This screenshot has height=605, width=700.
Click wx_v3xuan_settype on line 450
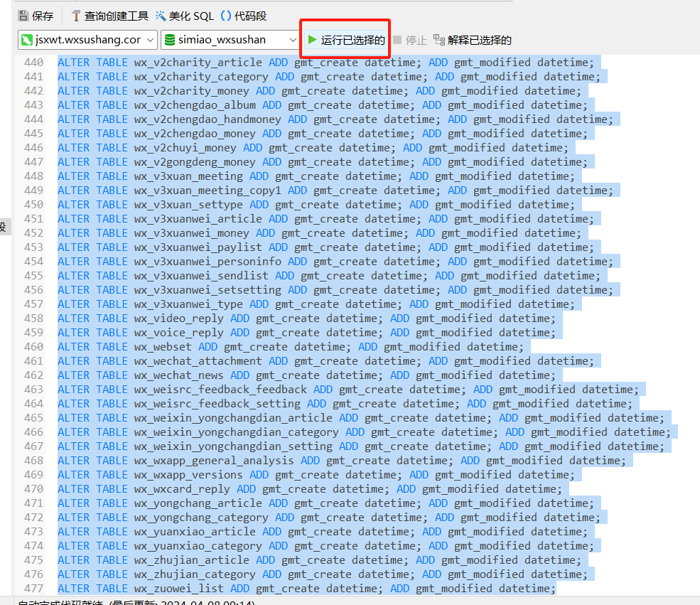188,205
